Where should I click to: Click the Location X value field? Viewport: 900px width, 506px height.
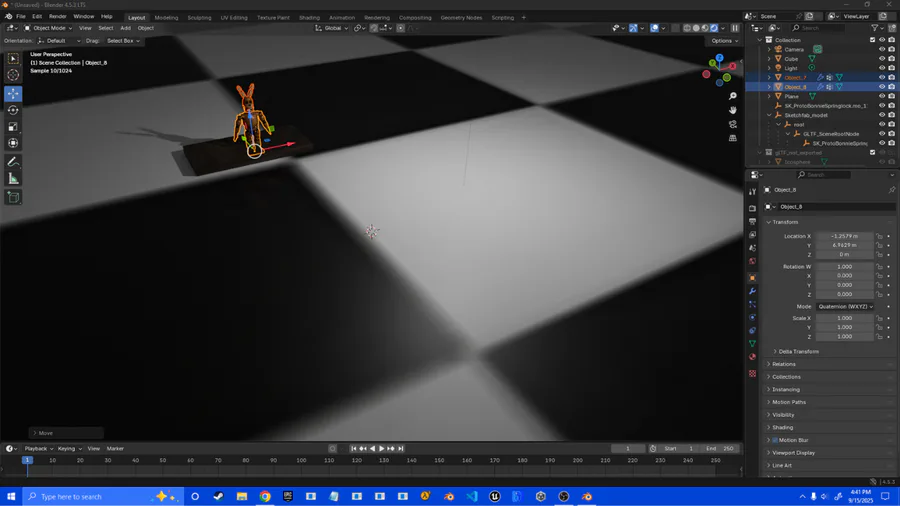coord(844,236)
